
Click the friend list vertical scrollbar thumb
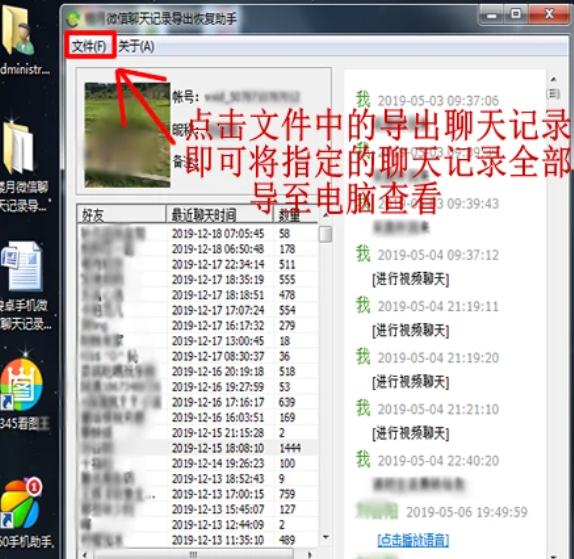(325, 234)
